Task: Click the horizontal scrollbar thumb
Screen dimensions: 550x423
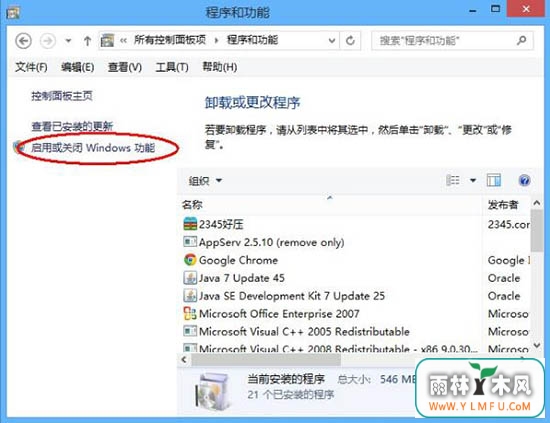Action: coord(266,360)
